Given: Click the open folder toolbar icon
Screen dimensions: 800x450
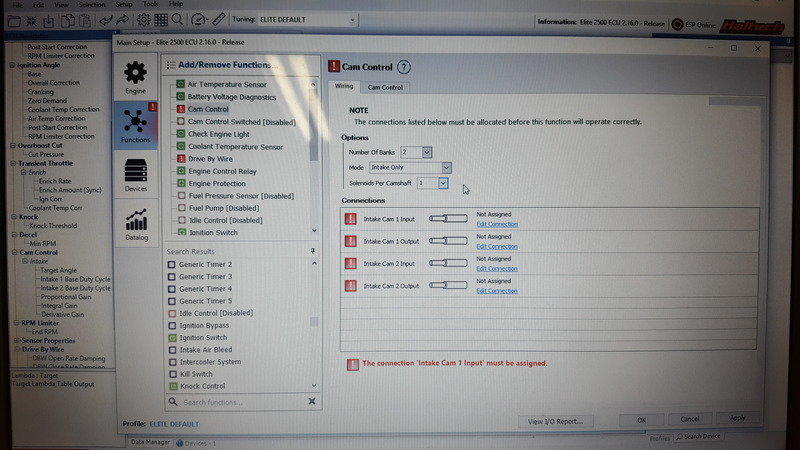Looking at the screenshot, I should (x=14, y=20).
